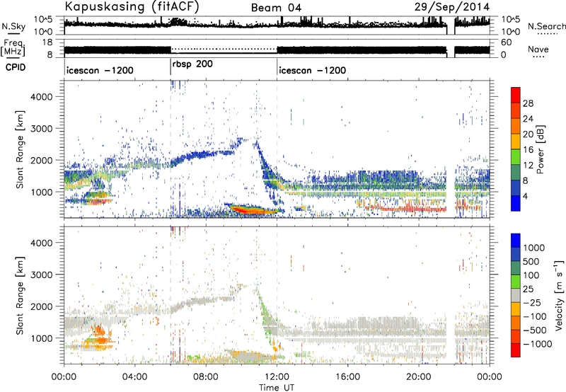Click the "20" tick on Power colorbar
This screenshot has height=392, width=566.
[528, 134]
